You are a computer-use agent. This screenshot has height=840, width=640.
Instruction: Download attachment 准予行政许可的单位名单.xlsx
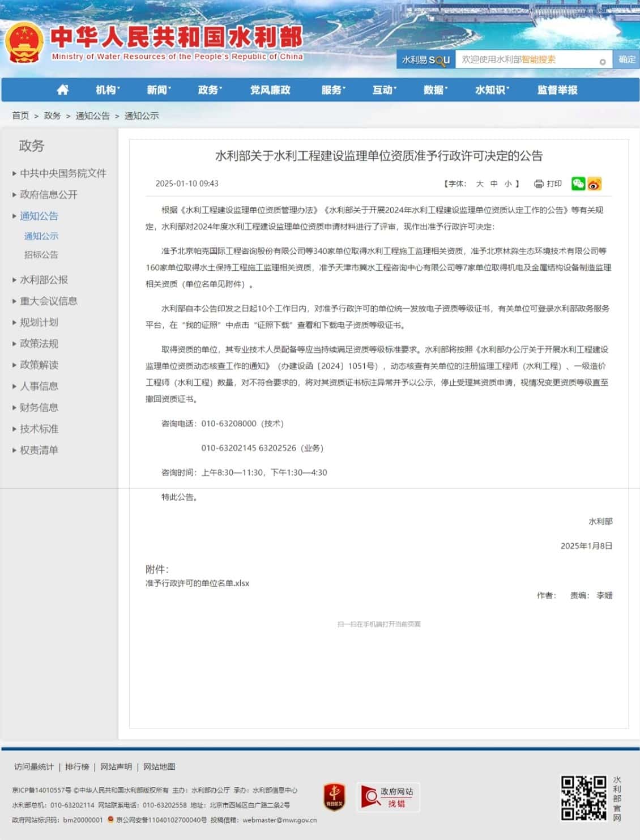197,583
